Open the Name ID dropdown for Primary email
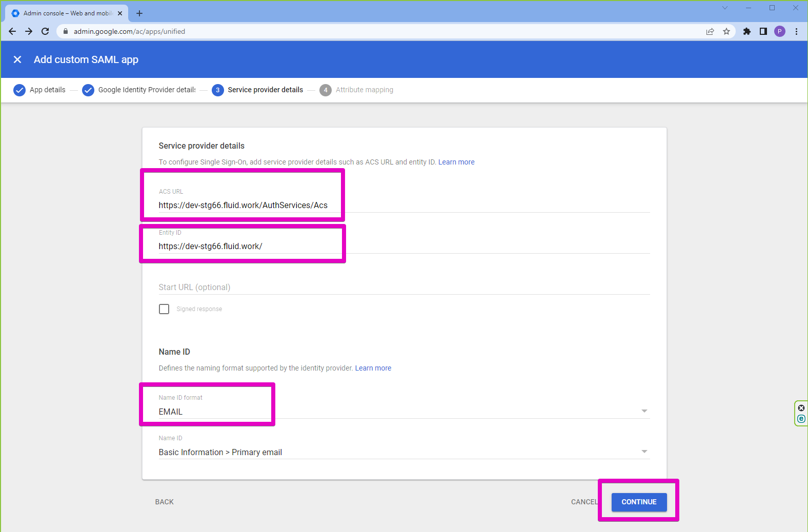808x532 pixels. pyautogui.click(x=644, y=452)
